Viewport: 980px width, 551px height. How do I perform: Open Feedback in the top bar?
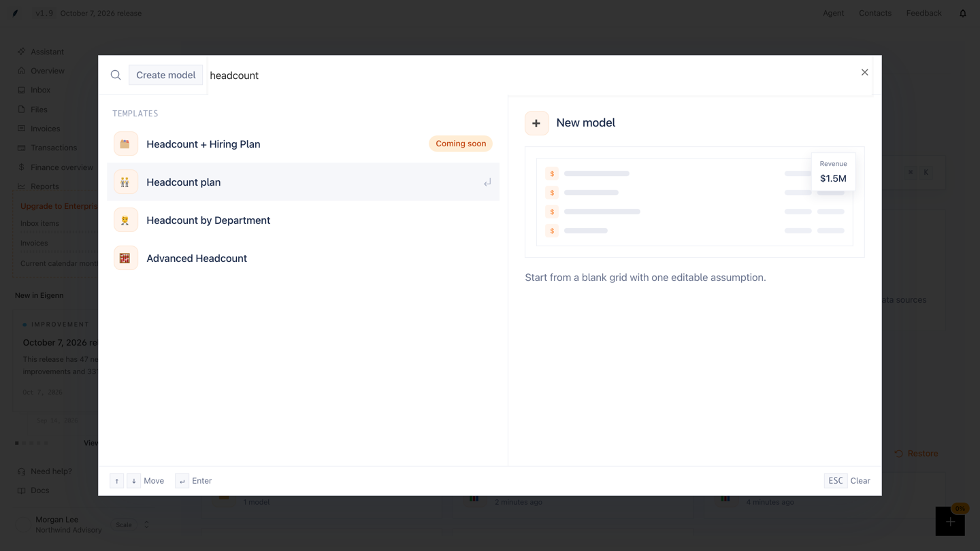pyautogui.click(x=924, y=13)
